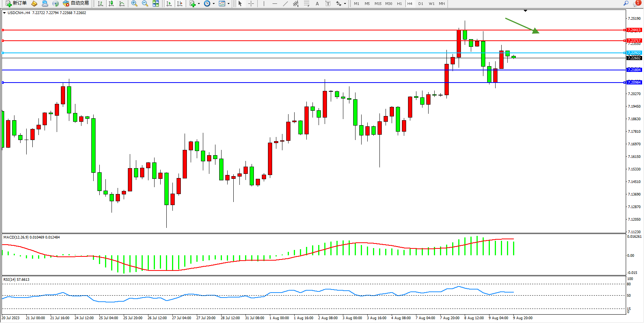Switch to the D1 timeframe
644x323 pixels.
(x=421, y=3)
